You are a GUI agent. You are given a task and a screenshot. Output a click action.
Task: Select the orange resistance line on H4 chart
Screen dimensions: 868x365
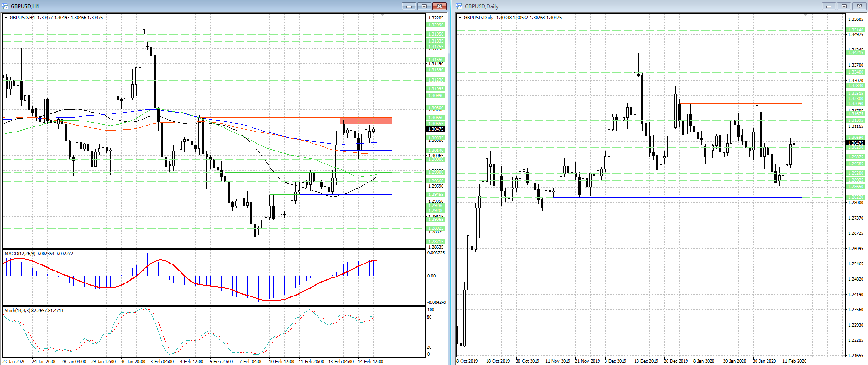[296, 118]
